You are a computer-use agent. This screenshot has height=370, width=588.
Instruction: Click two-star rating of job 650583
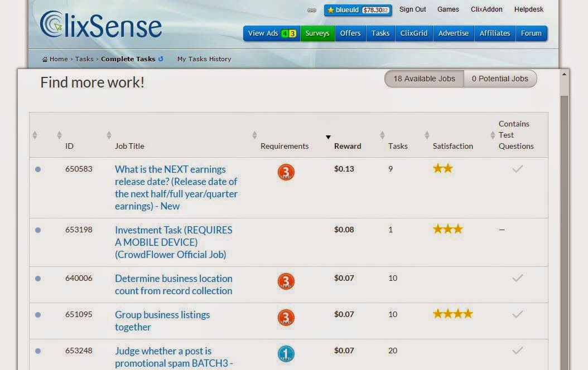click(x=443, y=168)
